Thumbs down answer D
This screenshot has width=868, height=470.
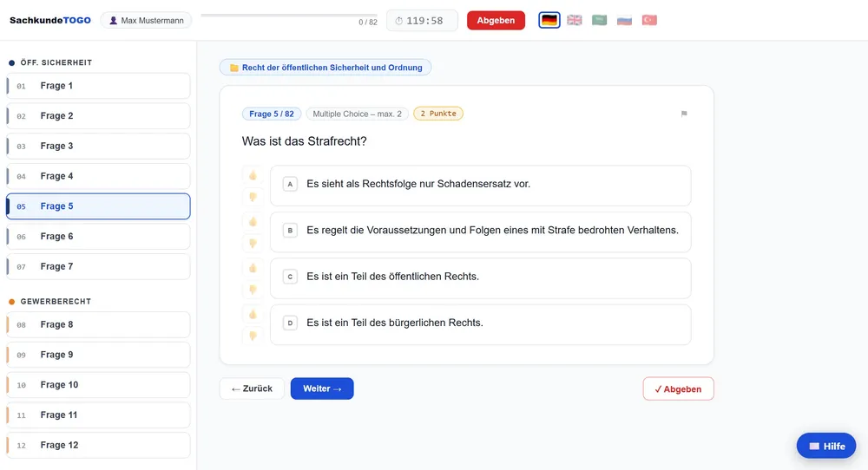pyautogui.click(x=253, y=336)
